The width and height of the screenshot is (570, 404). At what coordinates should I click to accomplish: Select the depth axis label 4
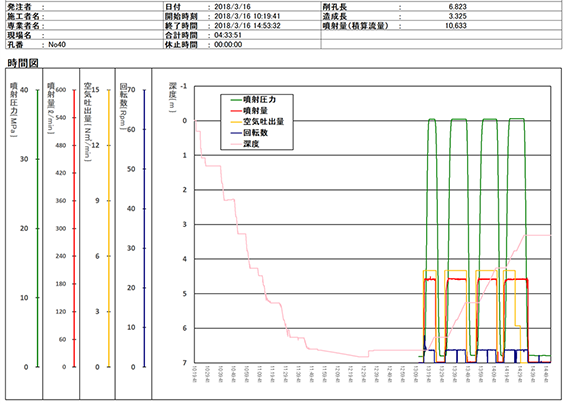click(x=185, y=259)
